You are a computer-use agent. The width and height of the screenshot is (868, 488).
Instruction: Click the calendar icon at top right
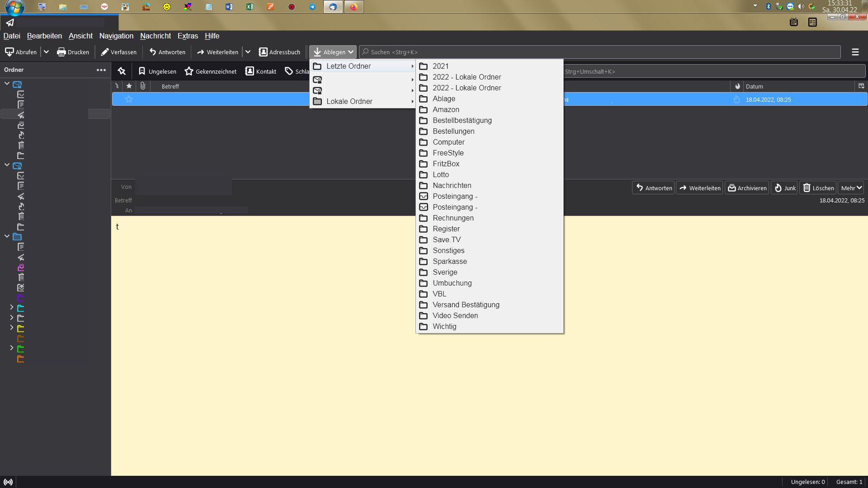coord(793,22)
